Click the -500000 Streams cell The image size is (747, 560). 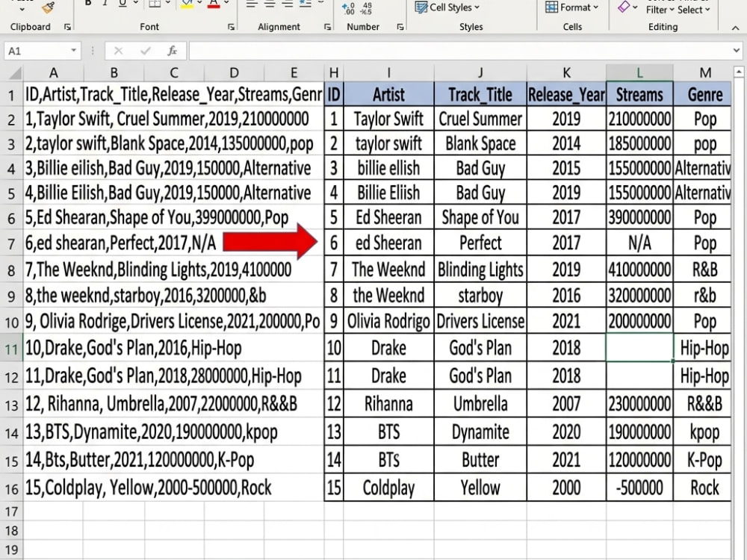[639, 488]
